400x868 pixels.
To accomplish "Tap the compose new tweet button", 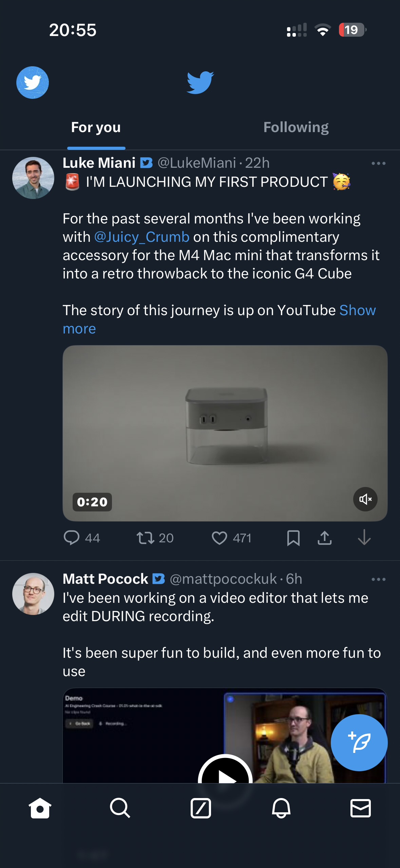I will point(359,742).
